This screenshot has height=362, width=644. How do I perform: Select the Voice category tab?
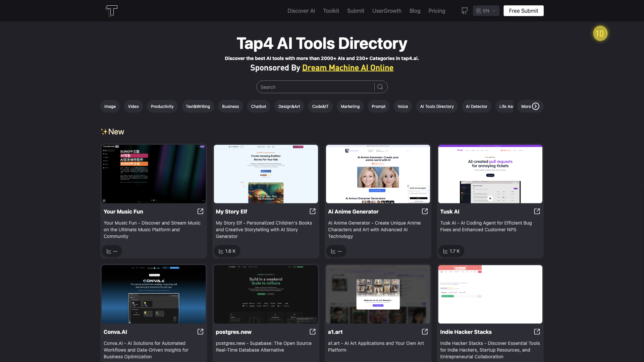pyautogui.click(x=403, y=106)
